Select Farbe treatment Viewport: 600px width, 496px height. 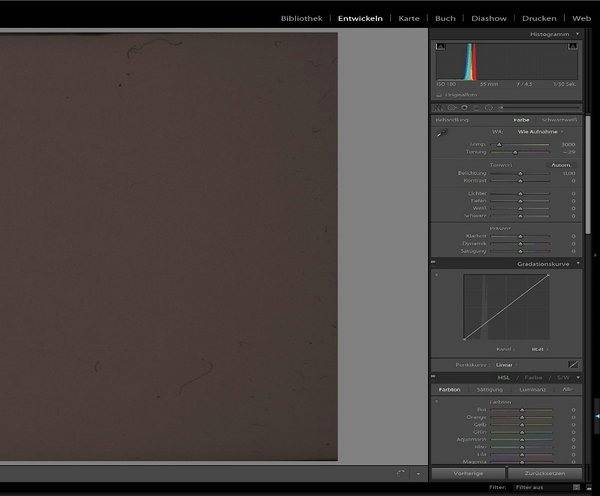(x=521, y=120)
